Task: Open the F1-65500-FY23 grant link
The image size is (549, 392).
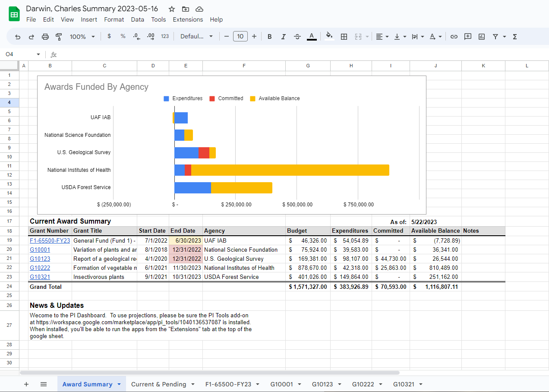Action: [x=50, y=240]
